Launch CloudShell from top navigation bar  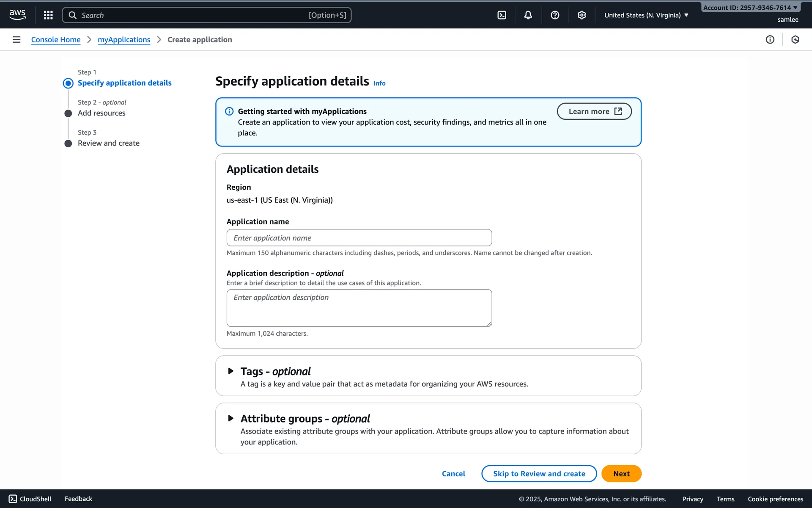tap(502, 15)
